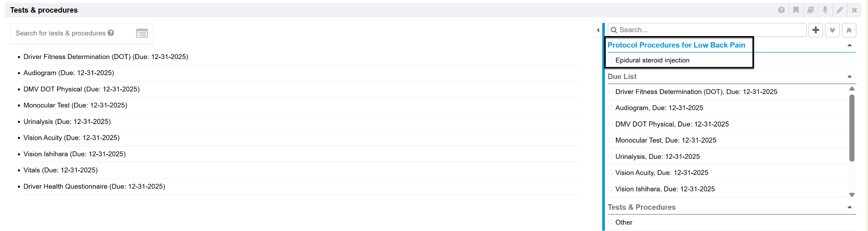
Task: Click the plus add button beside Search
Action: 816,30
